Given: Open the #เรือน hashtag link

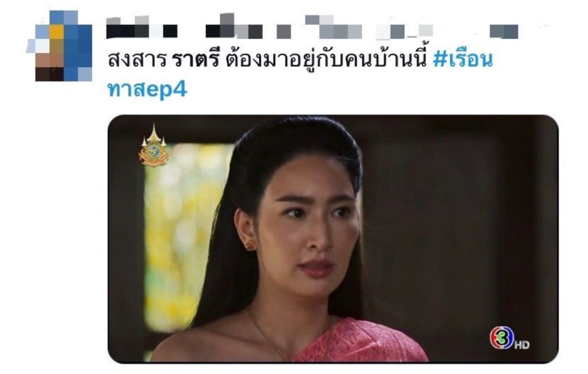Looking at the screenshot, I should click(462, 60).
